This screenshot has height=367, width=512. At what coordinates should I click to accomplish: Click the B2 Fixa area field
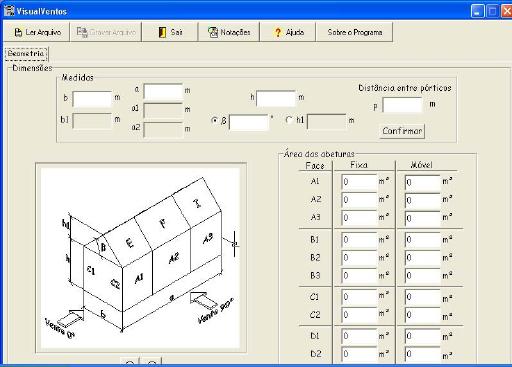(x=359, y=258)
